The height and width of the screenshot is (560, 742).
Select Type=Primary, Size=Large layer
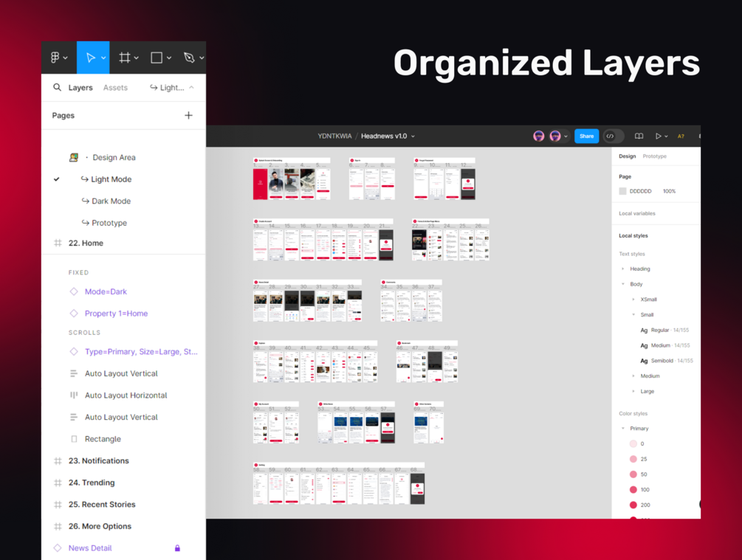(x=141, y=352)
